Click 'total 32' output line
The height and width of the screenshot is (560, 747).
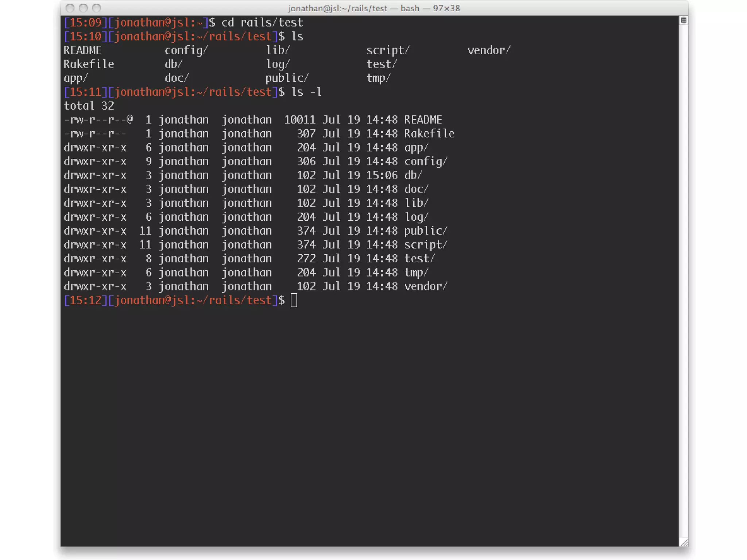[89, 106]
